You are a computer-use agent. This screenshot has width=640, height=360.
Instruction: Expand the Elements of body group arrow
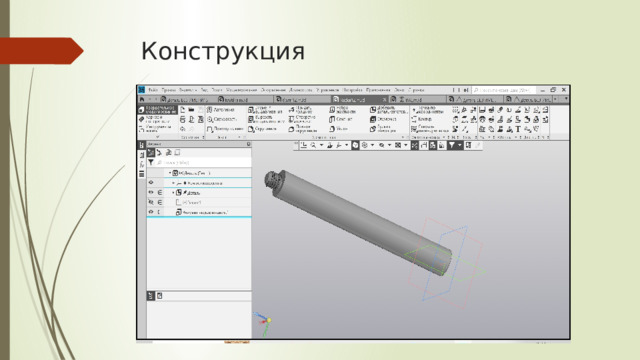[403, 138]
